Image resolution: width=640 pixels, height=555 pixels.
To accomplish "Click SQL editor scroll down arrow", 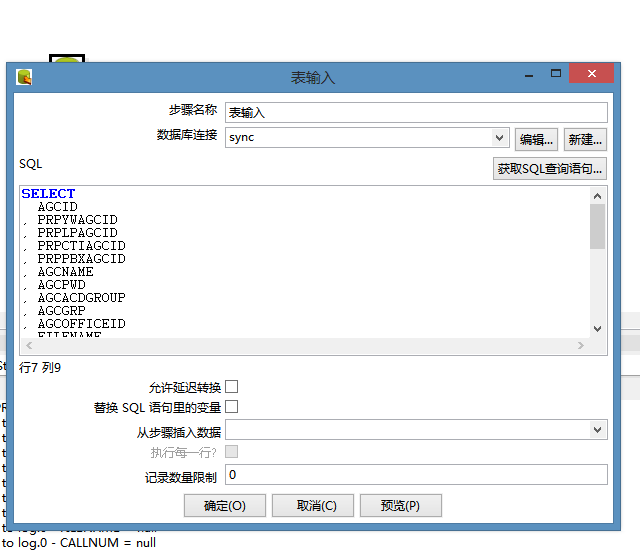I will tap(597, 329).
